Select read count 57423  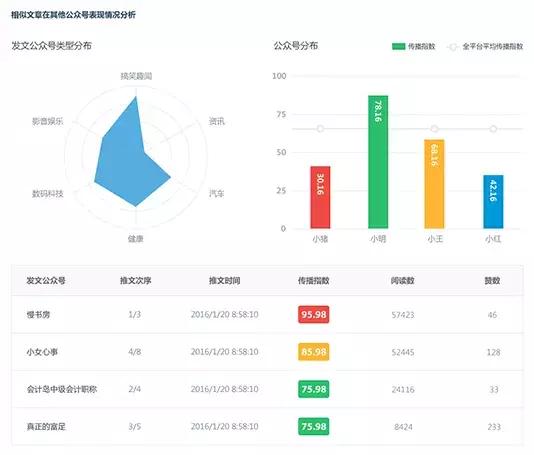(403, 315)
